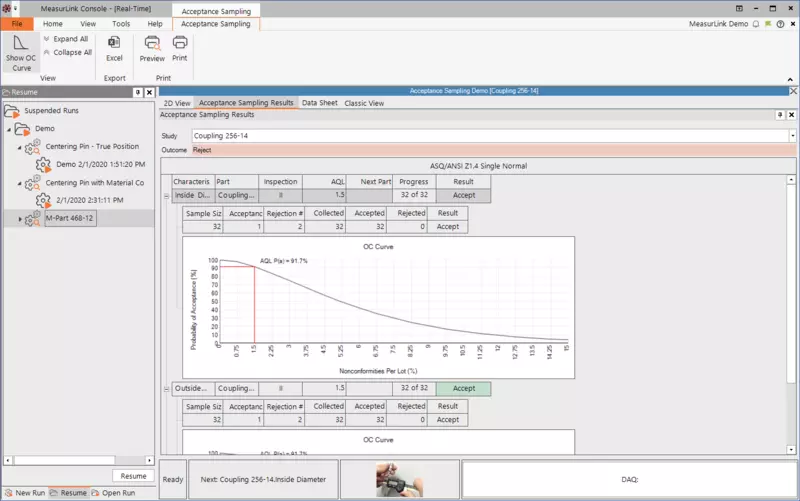Pin the Acceptance Sampling Results pane
The image size is (800, 501).
click(x=780, y=115)
